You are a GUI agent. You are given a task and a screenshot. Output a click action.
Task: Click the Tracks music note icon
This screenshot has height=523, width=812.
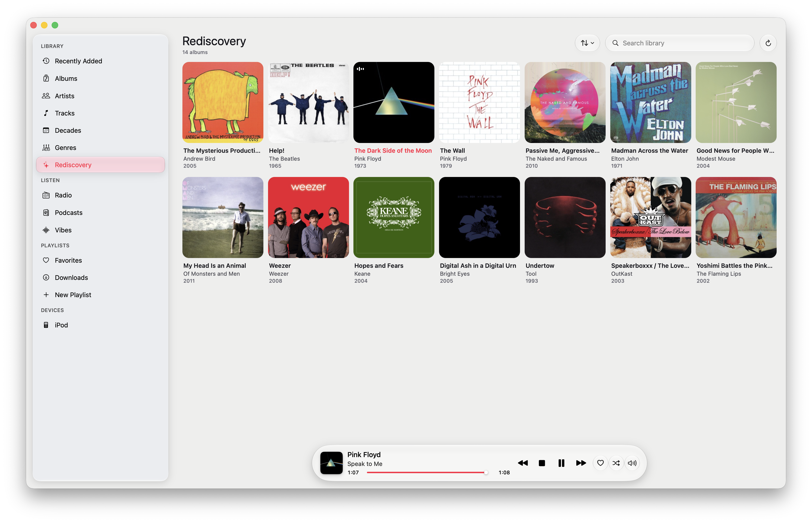[x=46, y=113]
